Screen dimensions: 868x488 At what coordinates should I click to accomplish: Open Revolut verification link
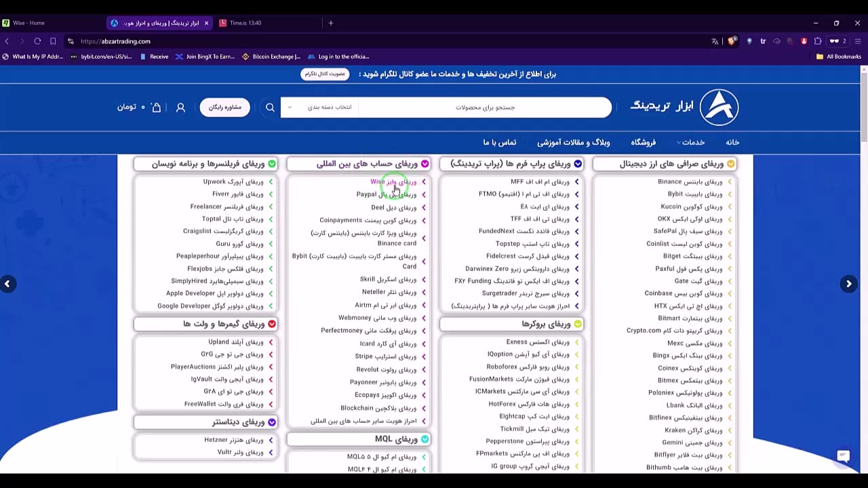(387, 369)
